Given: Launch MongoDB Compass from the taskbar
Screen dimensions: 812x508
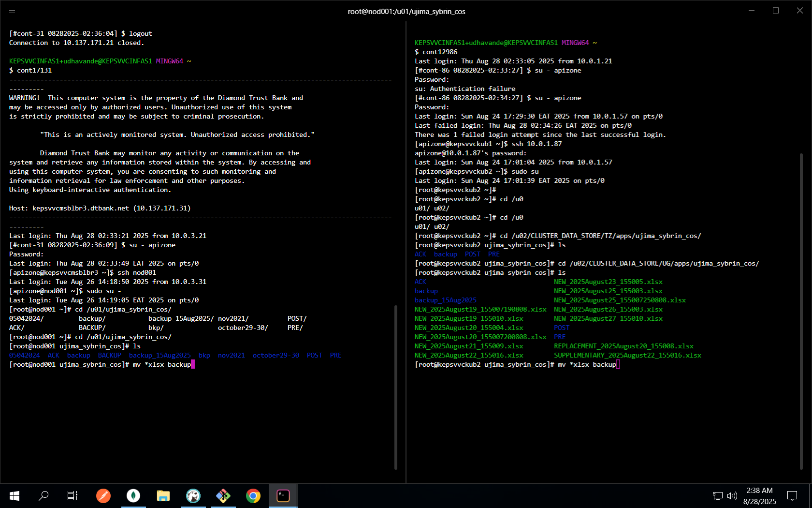Looking at the screenshot, I should click(x=133, y=495).
